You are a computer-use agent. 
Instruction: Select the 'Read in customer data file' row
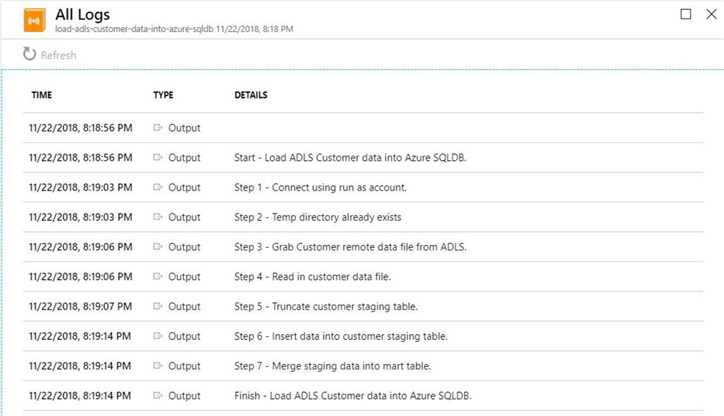[x=312, y=277]
